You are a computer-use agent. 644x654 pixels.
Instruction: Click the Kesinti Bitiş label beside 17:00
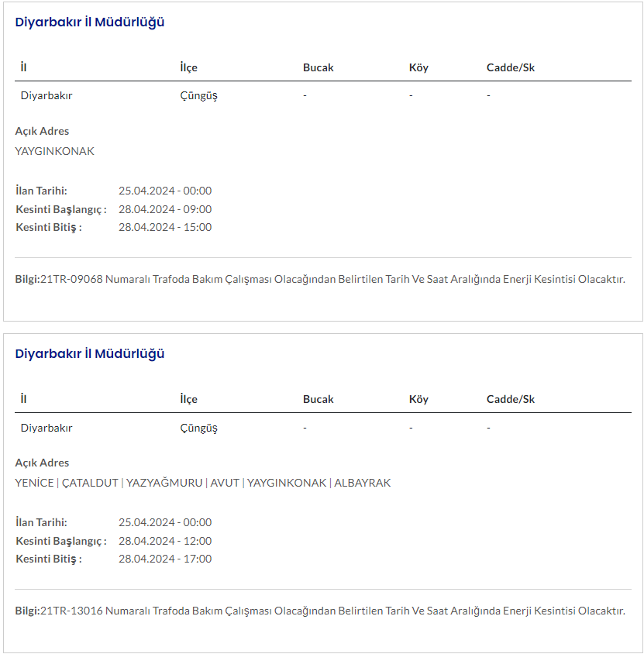tap(49, 559)
